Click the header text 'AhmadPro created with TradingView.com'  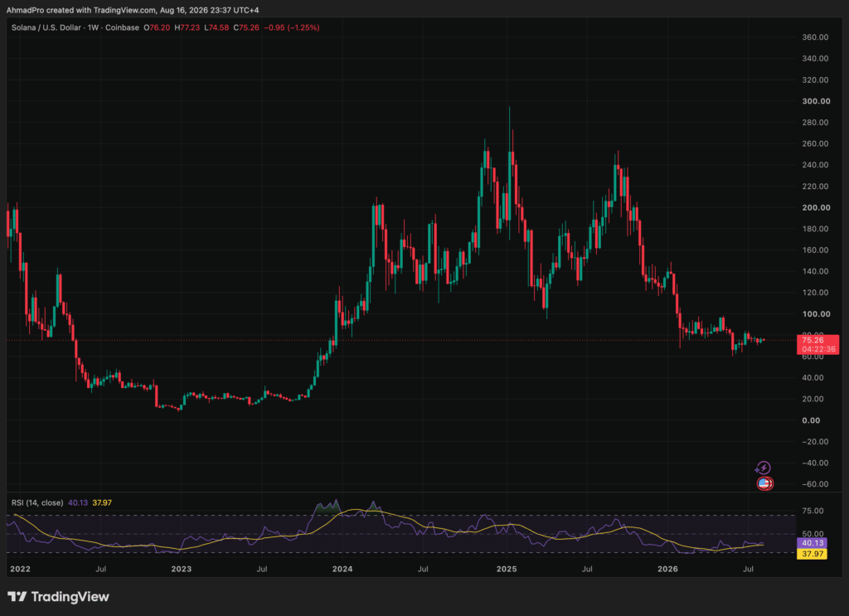point(80,10)
